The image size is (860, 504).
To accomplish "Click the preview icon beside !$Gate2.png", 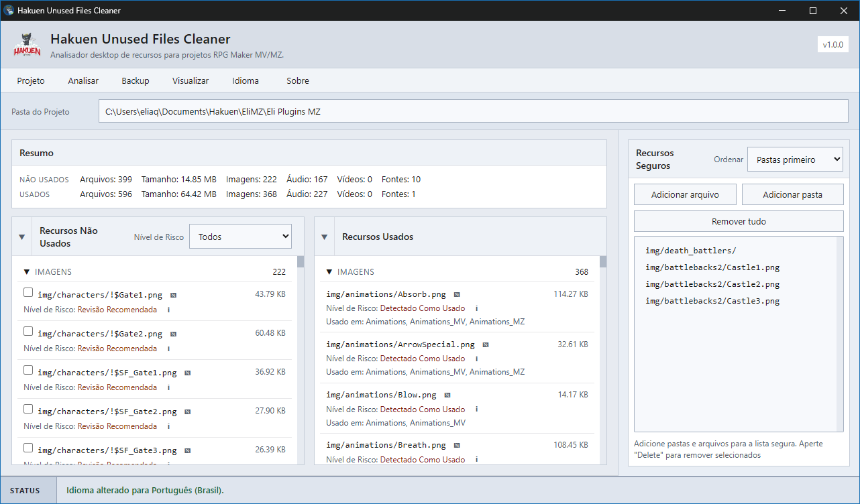I will [173, 334].
